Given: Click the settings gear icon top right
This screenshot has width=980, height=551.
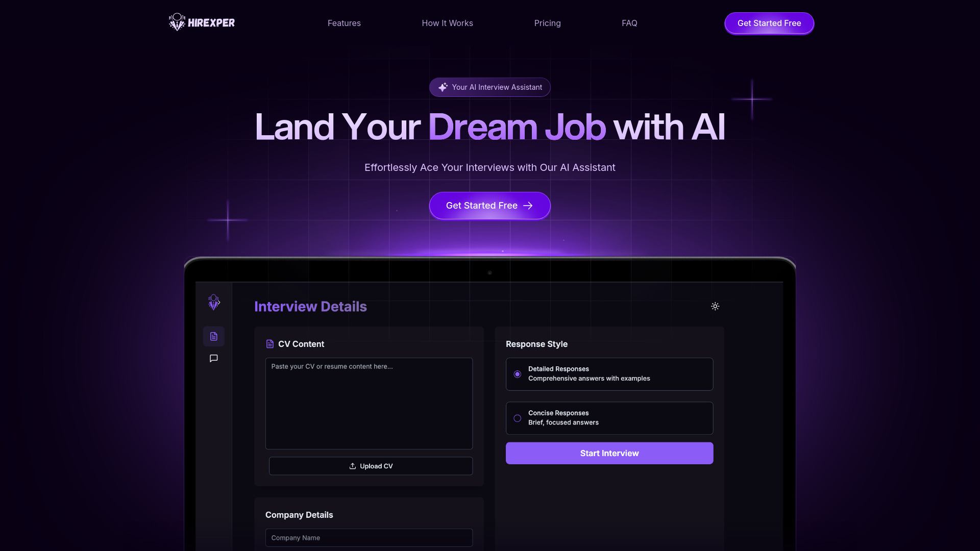Looking at the screenshot, I should click(x=715, y=306).
